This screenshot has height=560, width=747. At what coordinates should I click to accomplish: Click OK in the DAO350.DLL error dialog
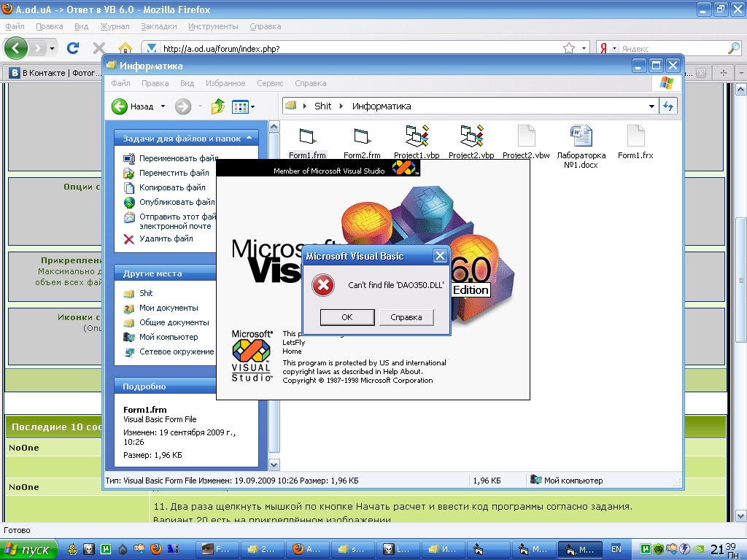pos(347,317)
